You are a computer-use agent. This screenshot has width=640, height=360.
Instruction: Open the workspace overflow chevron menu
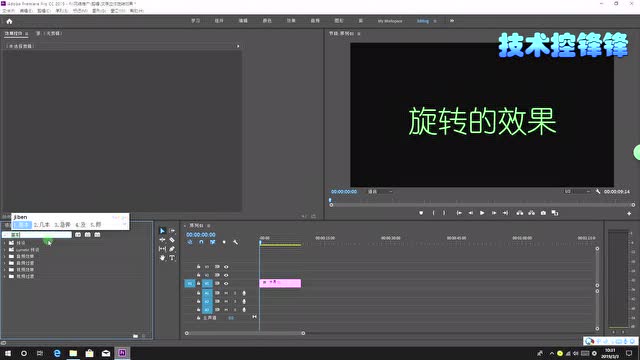(x=452, y=21)
